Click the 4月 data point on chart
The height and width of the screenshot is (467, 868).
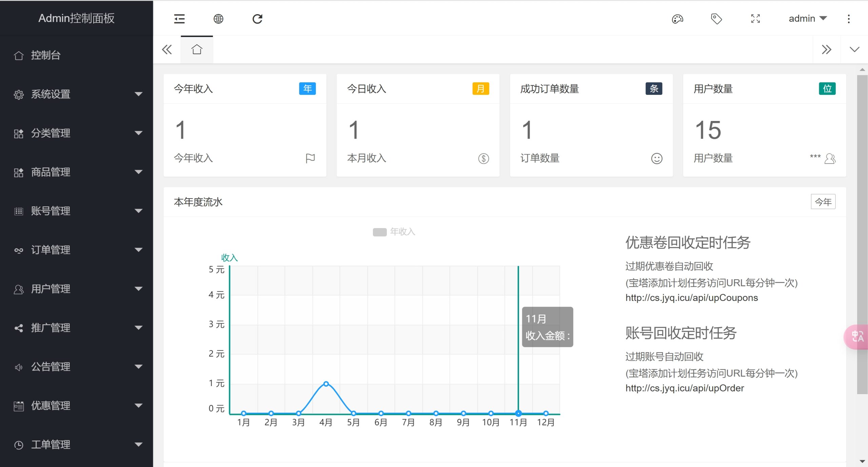tap(326, 384)
